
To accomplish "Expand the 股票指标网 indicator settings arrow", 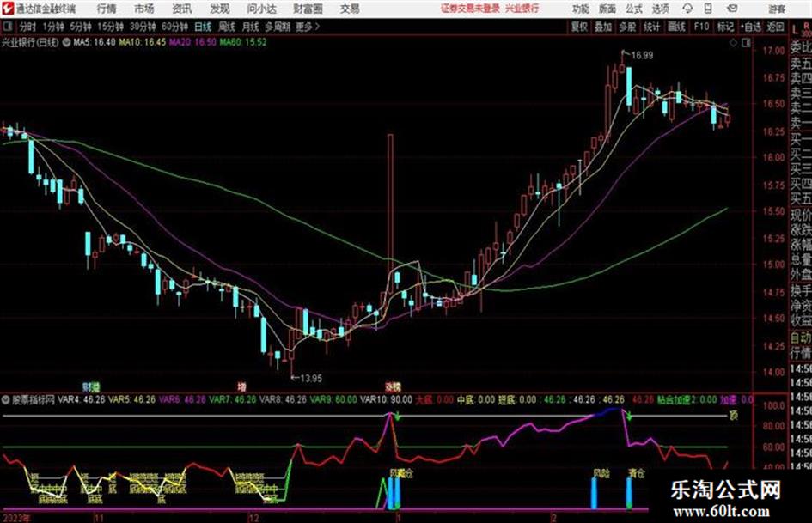I will 6,400.
